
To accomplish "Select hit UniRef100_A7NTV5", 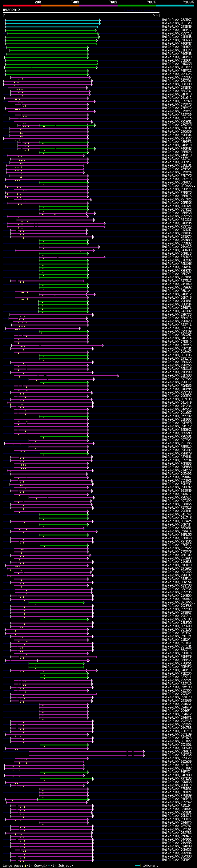I will pos(177,176).
